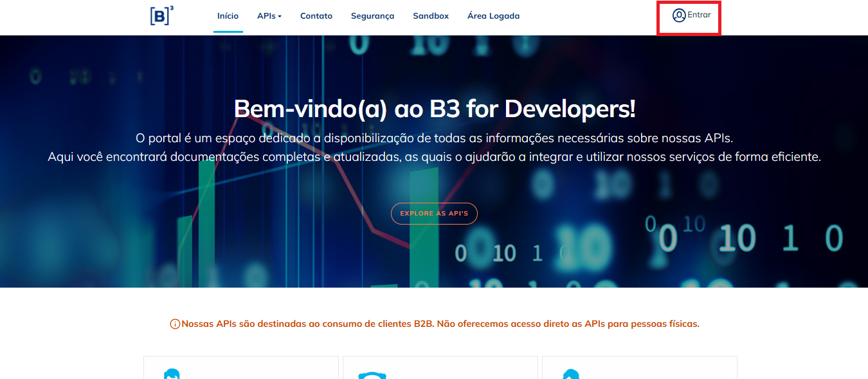
Task: Click the user profile icon beside Entrar
Action: tap(679, 15)
